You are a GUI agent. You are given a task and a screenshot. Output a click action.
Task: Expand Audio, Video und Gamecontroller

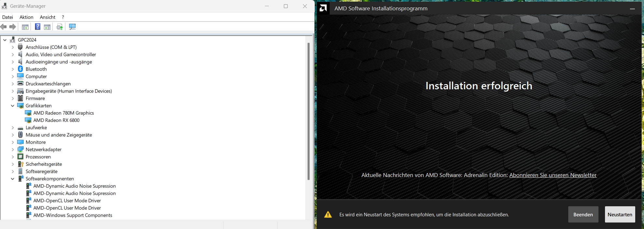click(13, 55)
